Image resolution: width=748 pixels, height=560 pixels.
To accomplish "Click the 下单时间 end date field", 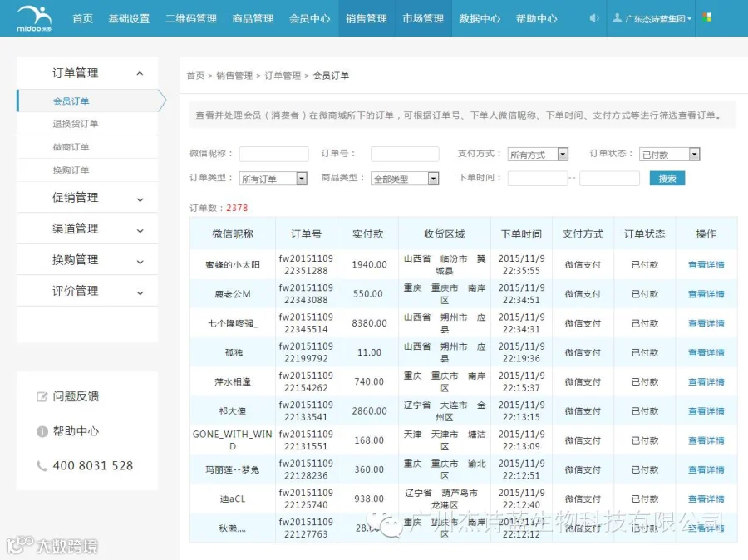I will [609, 179].
